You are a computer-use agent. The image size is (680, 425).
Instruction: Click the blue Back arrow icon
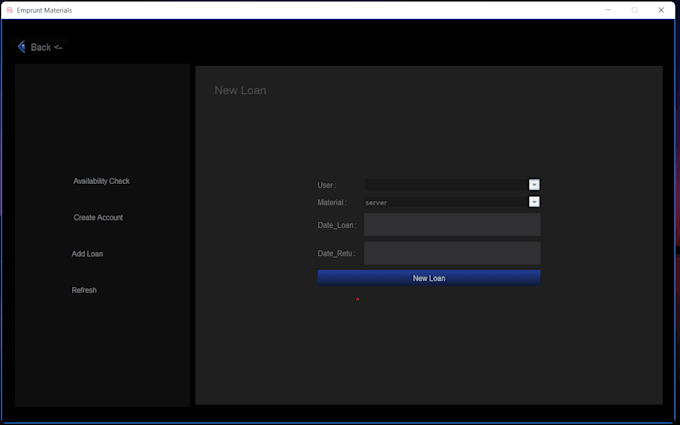coord(22,47)
